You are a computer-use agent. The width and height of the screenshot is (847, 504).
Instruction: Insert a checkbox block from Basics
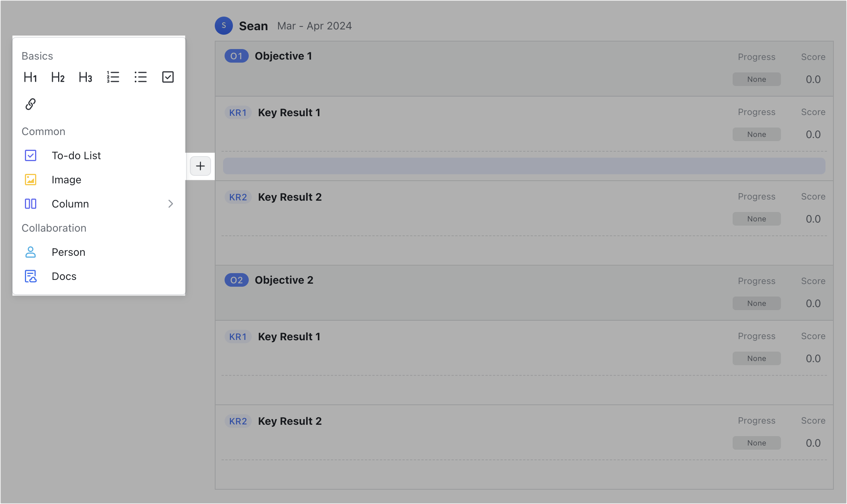[168, 77]
